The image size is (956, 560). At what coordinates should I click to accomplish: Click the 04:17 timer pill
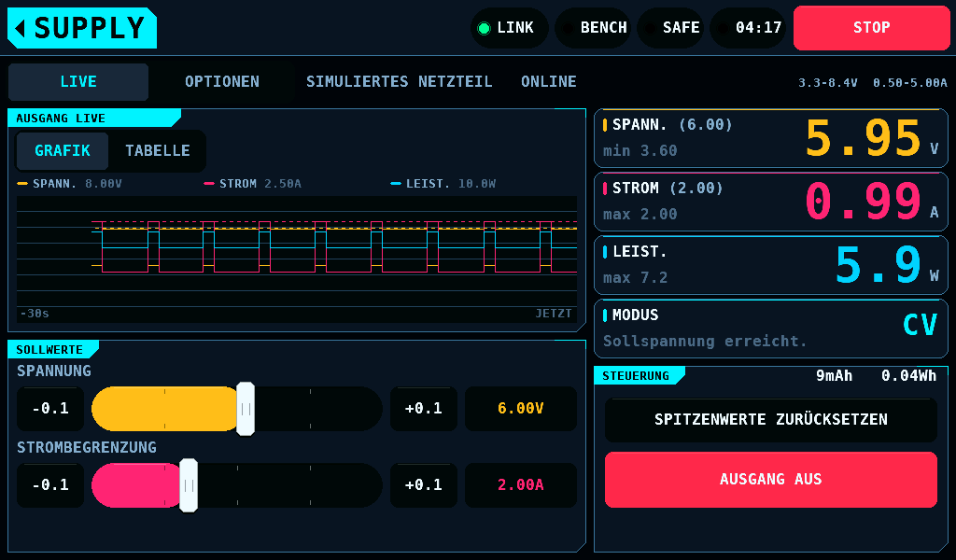click(749, 28)
